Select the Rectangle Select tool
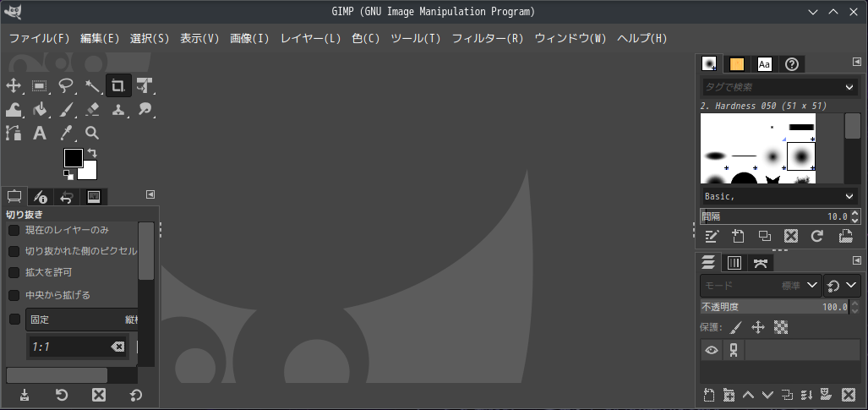 pyautogui.click(x=40, y=85)
